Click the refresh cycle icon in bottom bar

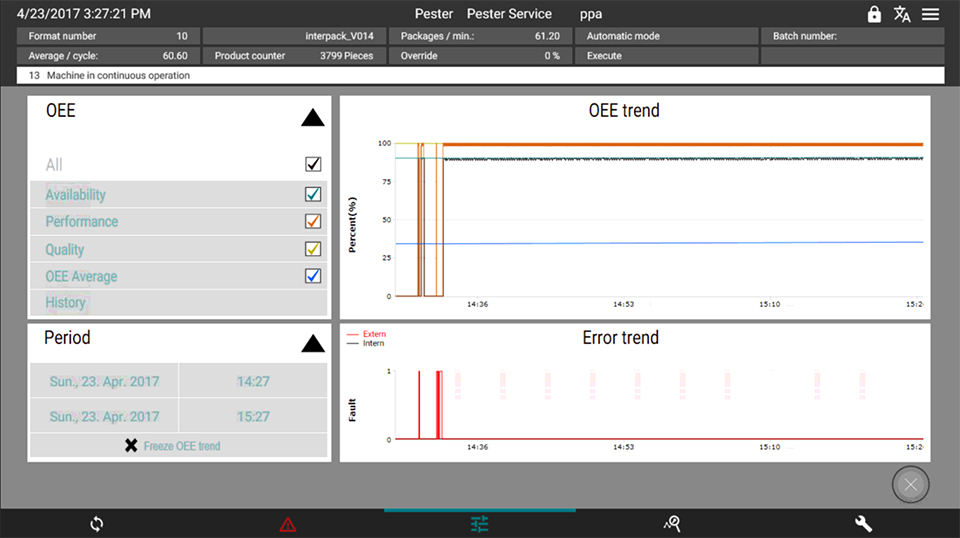click(96, 523)
